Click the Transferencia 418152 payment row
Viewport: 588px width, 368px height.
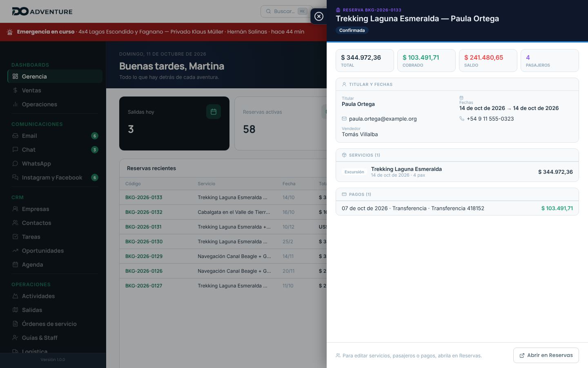457,208
